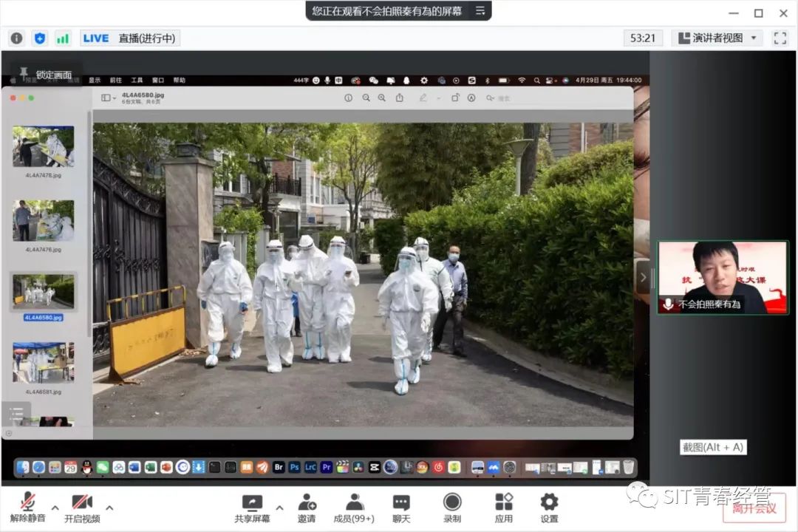Expand the video options arrow
The image size is (798, 532).
[109, 508]
